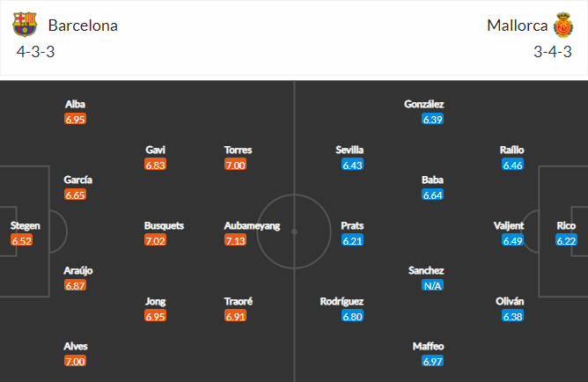Open the Mallorca team name link
Viewport: 588px width, 382px height.
(518, 26)
